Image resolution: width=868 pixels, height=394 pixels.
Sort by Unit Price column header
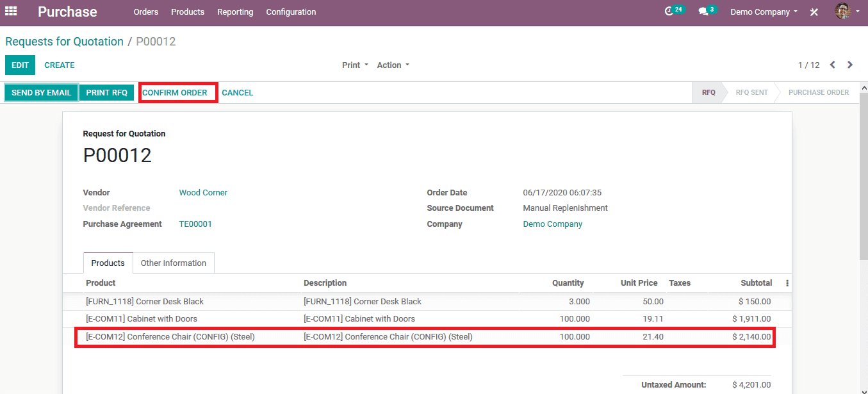click(x=639, y=283)
